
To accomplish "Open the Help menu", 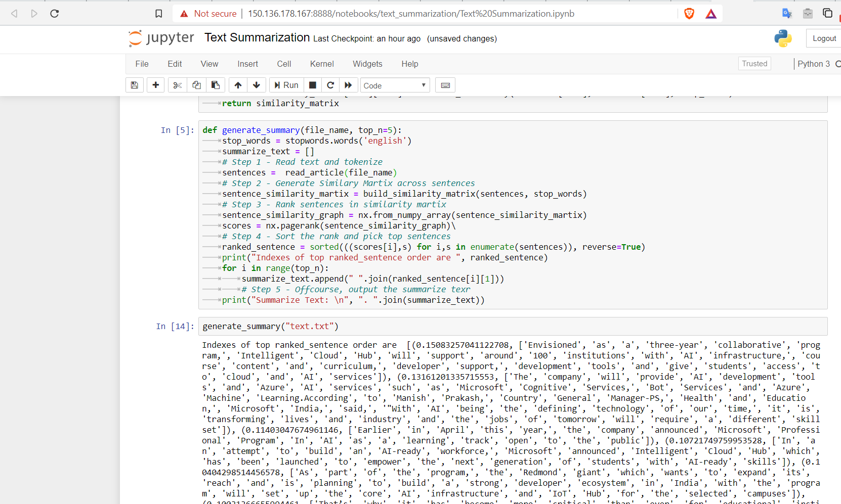I will [410, 64].
